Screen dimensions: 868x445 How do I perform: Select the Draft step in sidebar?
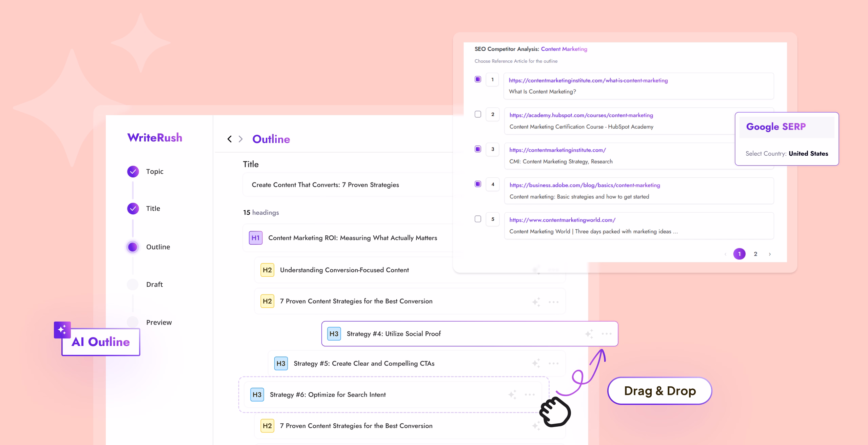(154, 285)
